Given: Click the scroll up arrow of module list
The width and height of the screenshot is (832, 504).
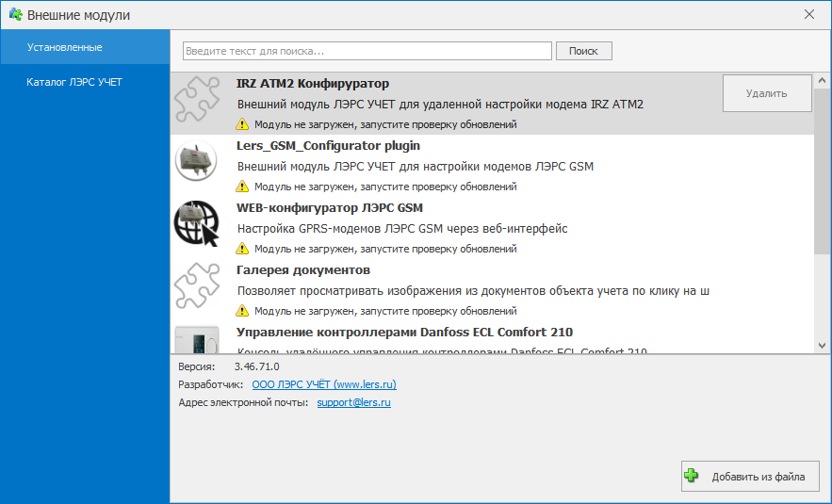Looking at the screenshot, I should [822, 81].
